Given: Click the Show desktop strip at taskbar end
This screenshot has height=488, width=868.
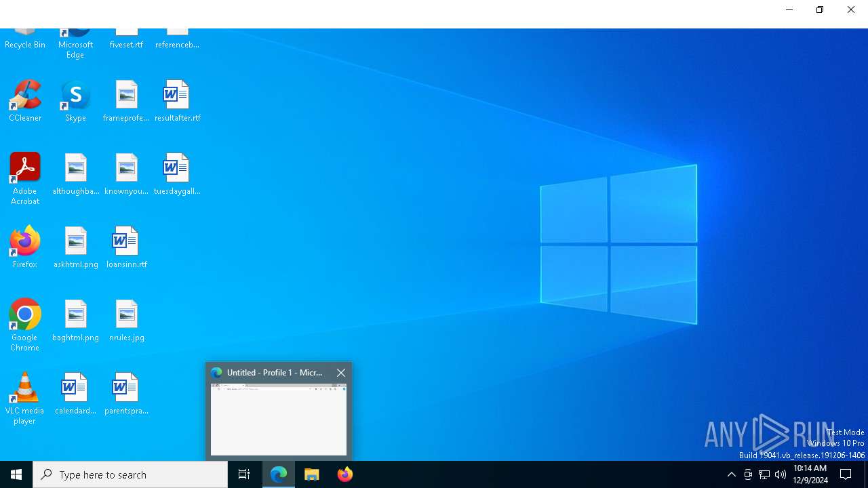Looking at the screenshot, I should [866, 474].
